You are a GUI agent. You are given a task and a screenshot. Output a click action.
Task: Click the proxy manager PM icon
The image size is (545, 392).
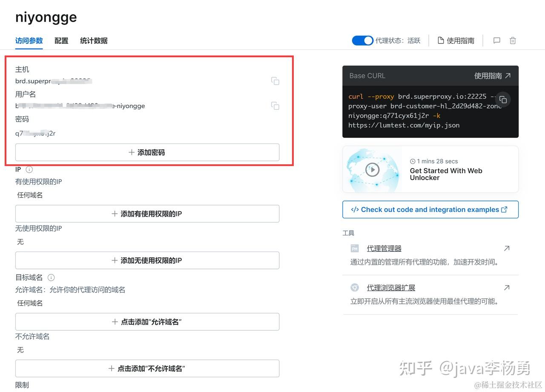point(354,248)
